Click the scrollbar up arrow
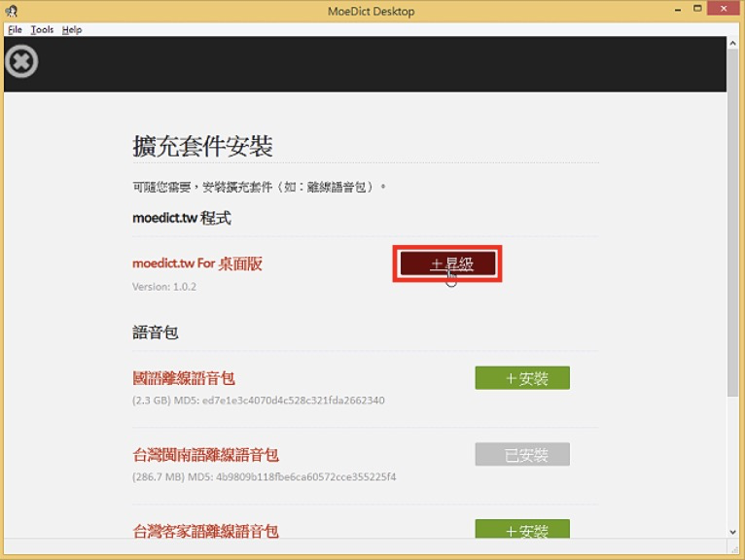Image resolution: width=745 pixels, height=560 pixels. point(732,43)
